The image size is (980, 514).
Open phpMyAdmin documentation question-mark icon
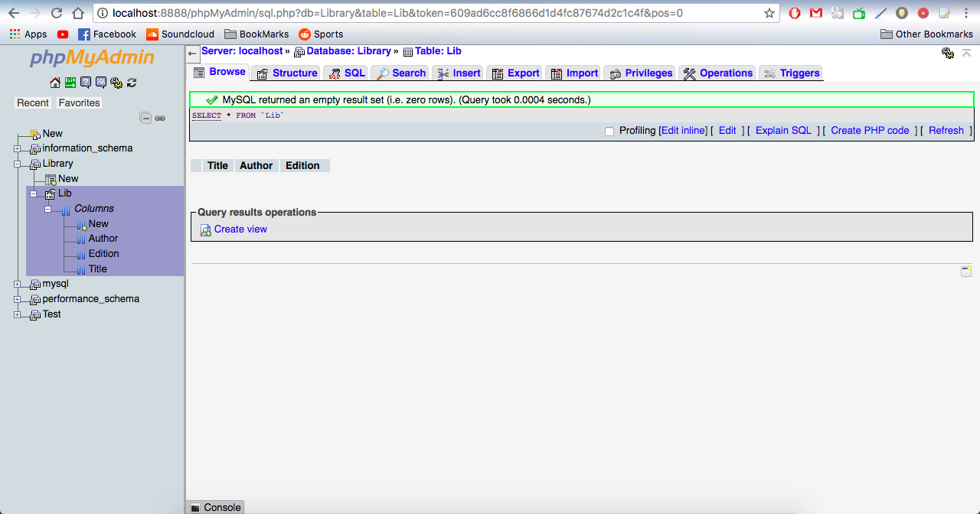click(x=86, y=83)
